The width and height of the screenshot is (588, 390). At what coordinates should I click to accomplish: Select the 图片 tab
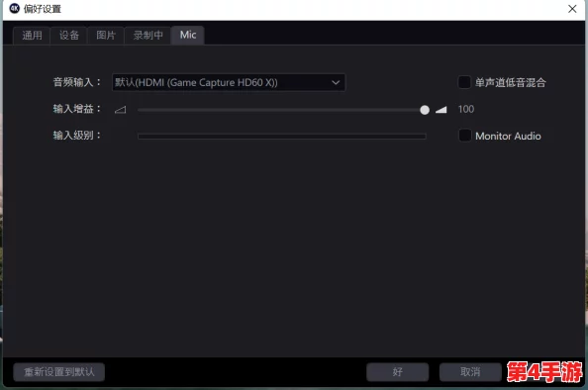click(x=106, y=36)
